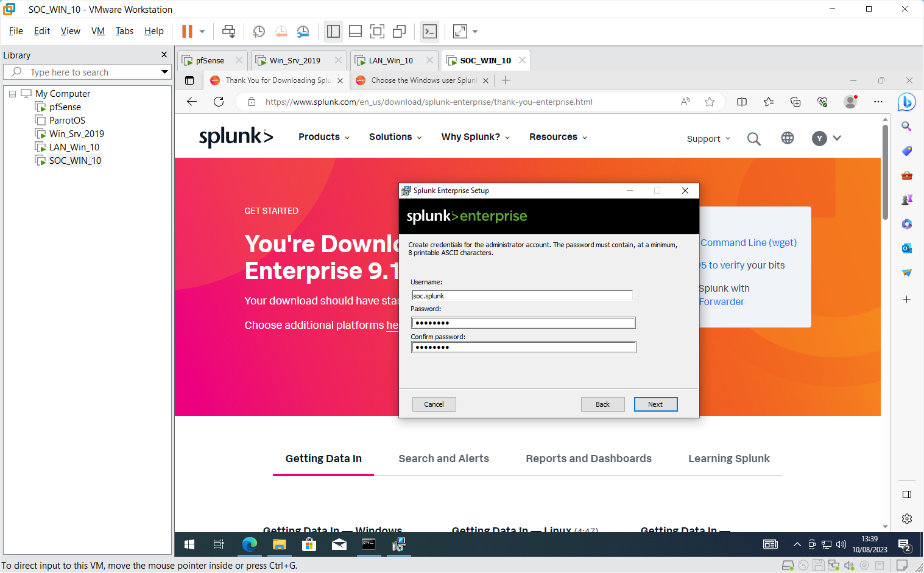Open the Command Line (wget) link
The height and width of the screenshot is (573, 924).
pos(749,242)
